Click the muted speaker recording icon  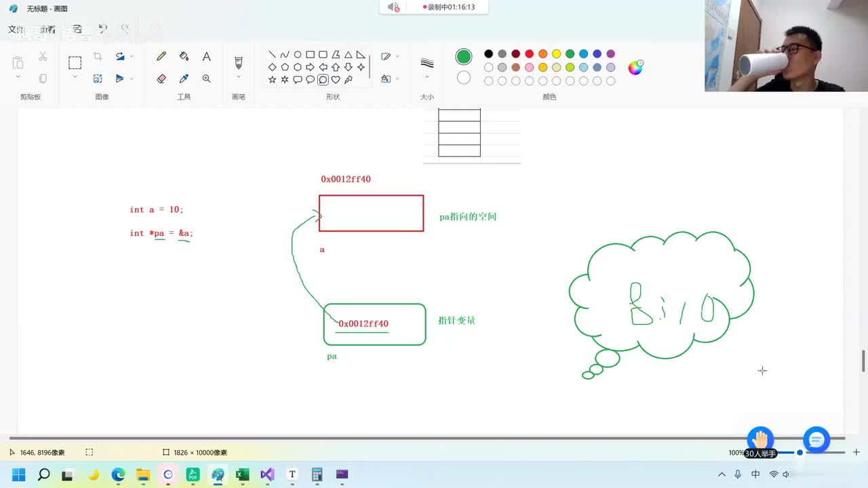pos(393,7)
